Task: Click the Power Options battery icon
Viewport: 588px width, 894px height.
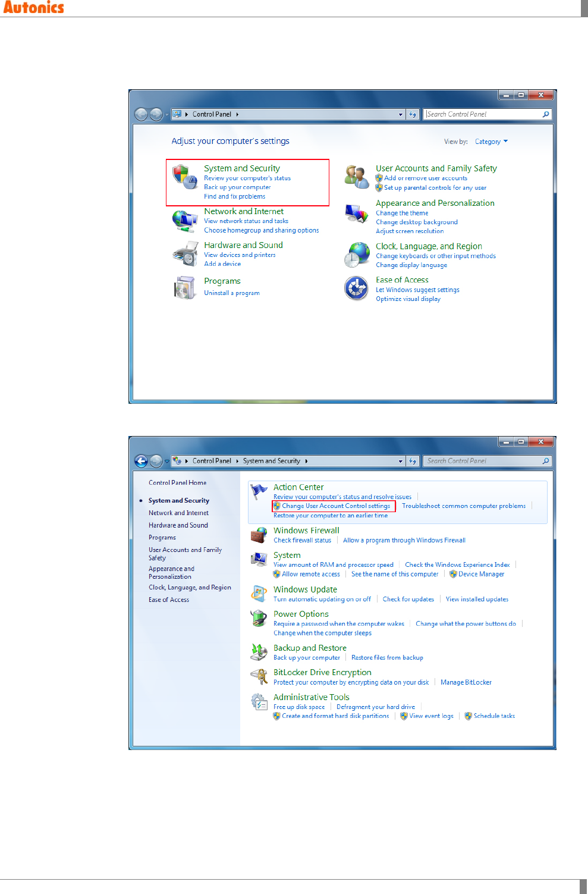Action: click(259, 618)
